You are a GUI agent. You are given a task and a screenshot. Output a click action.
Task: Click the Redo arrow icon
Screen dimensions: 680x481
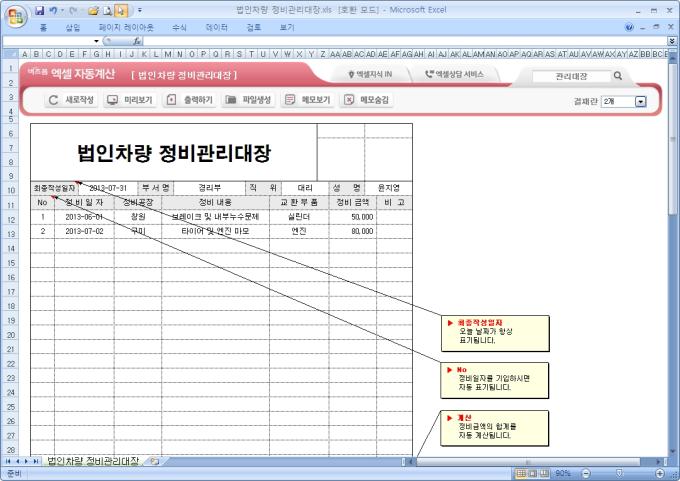pyautogui.click(x=72, y=10)
